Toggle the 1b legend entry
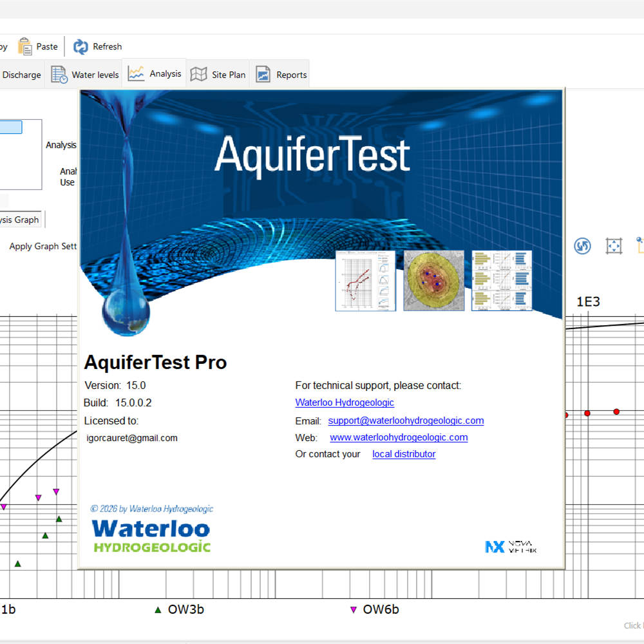Image resolution: width=644 pixels, height=644 pixels. pyautogui.click(x=8, y=609)
